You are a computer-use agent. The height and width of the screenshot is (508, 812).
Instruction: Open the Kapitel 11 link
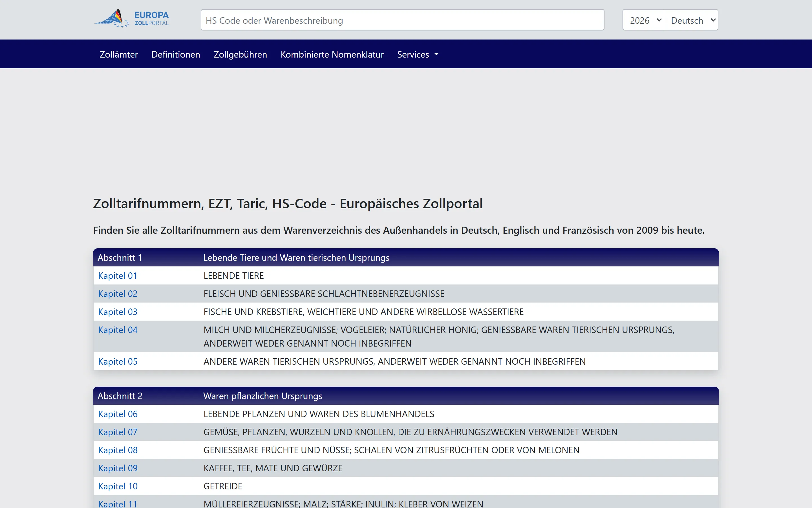point(118,504)
